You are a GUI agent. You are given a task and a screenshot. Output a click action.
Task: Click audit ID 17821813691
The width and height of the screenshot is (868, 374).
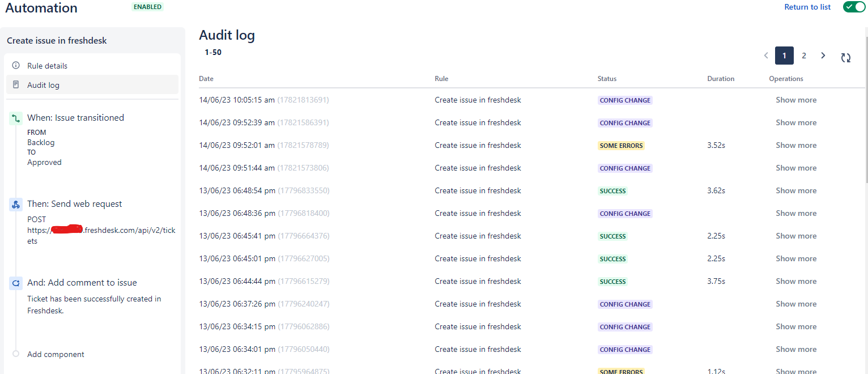[303, 100]
